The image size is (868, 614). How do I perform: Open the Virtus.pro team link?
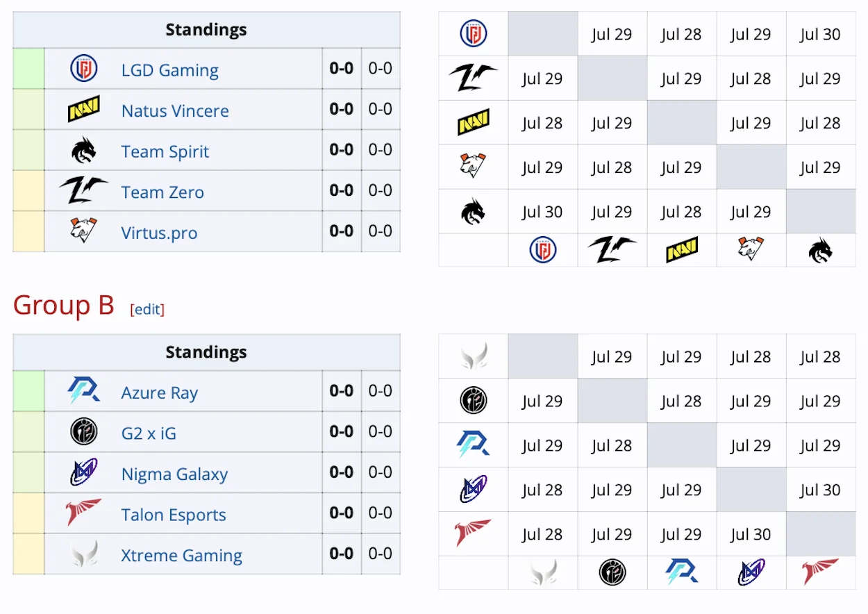(159, 233)
